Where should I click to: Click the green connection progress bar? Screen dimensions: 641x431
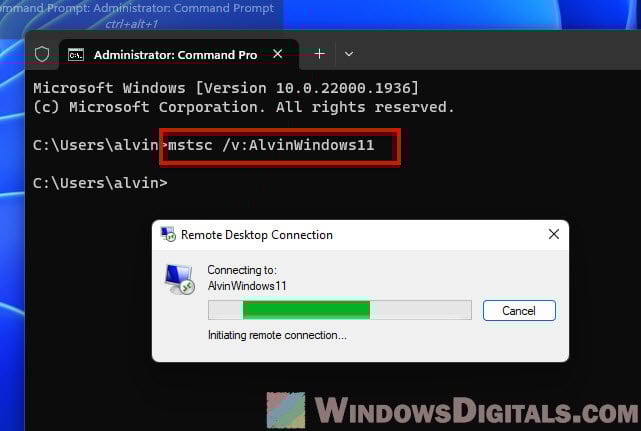coord(340,310)
